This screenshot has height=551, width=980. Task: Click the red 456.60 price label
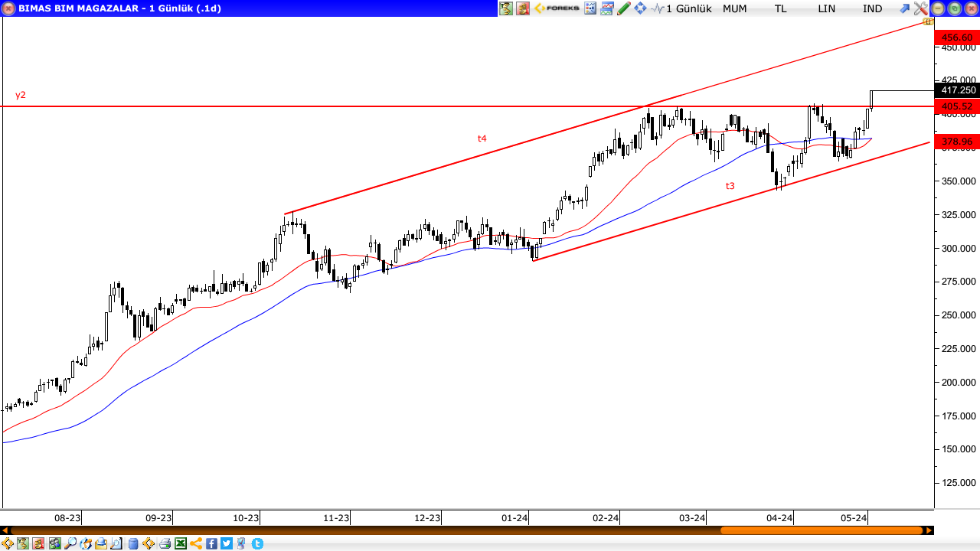point(957,37)
